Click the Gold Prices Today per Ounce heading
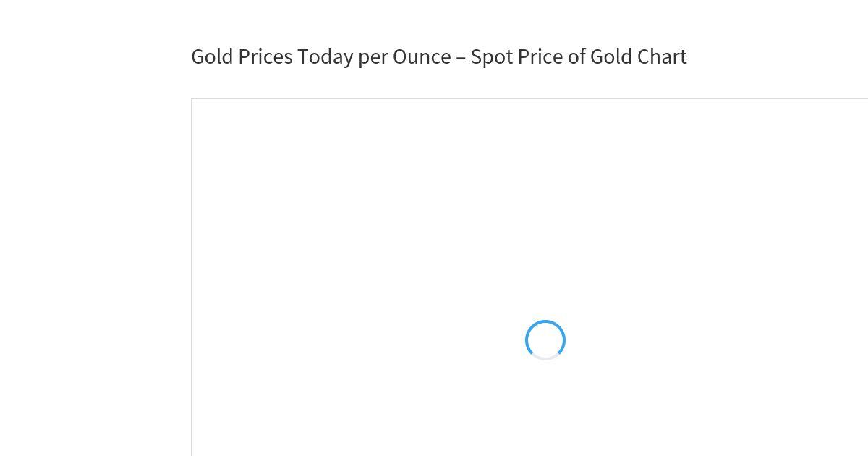 click(438, 56)
